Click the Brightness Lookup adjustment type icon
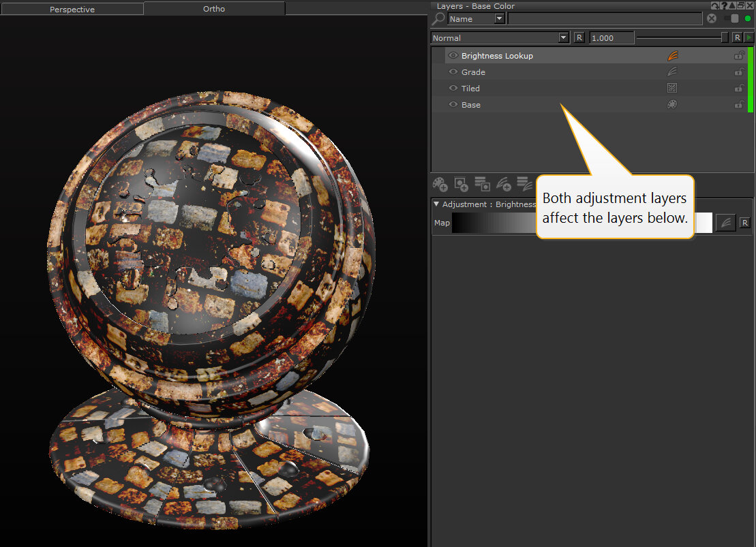Viewport: 756px width, 547px height. coord(672,56)
